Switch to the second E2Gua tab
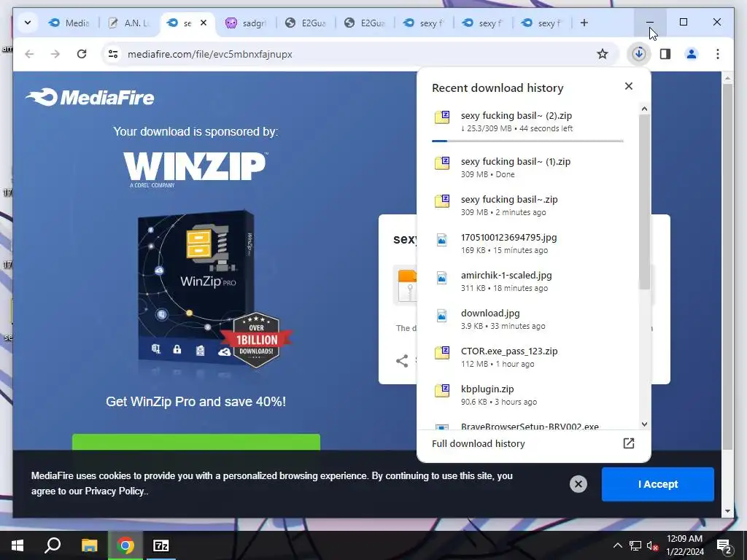747x560 pixels. (x=365, y=23)
